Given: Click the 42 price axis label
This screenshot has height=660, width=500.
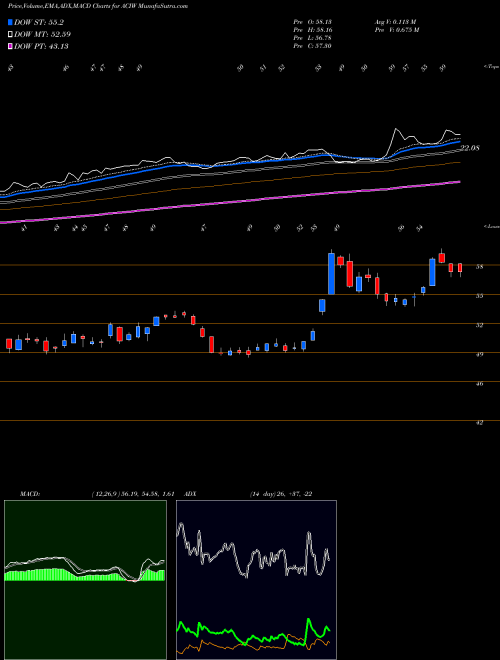Looking at the screenshot, I should [479, 422].
